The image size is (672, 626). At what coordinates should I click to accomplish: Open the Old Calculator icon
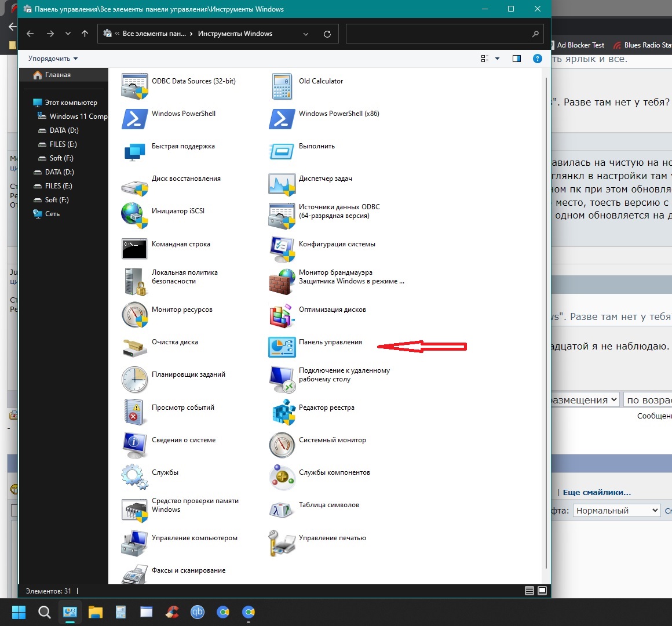click(x=282, y=86)
